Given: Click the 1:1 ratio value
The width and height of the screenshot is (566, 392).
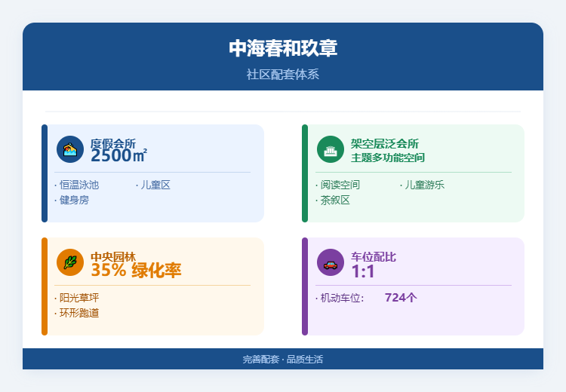Looking at the screenshot, I should click(363, 271).
